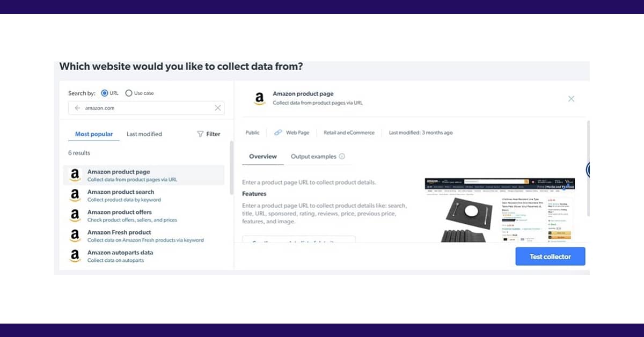644x337 pixels.
Task: Click the Test collector button
Action: 550,257
